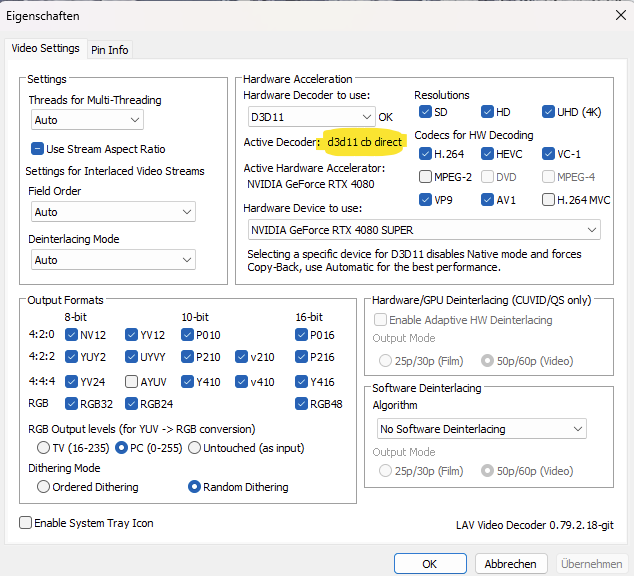Click 'LAV Video Decoder 0.79.2.18-git' version text
This screenshot has height=576, width=634.
coord(535,525)
